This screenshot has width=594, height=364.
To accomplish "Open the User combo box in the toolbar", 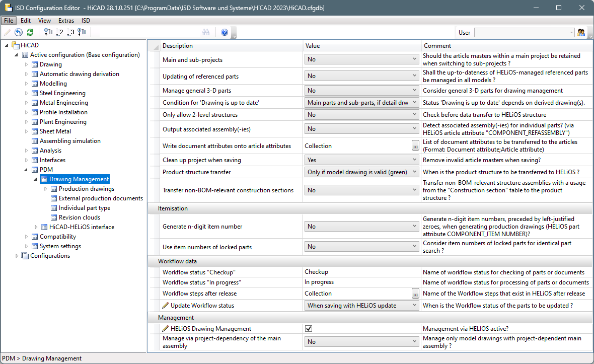I will point(525,33).
